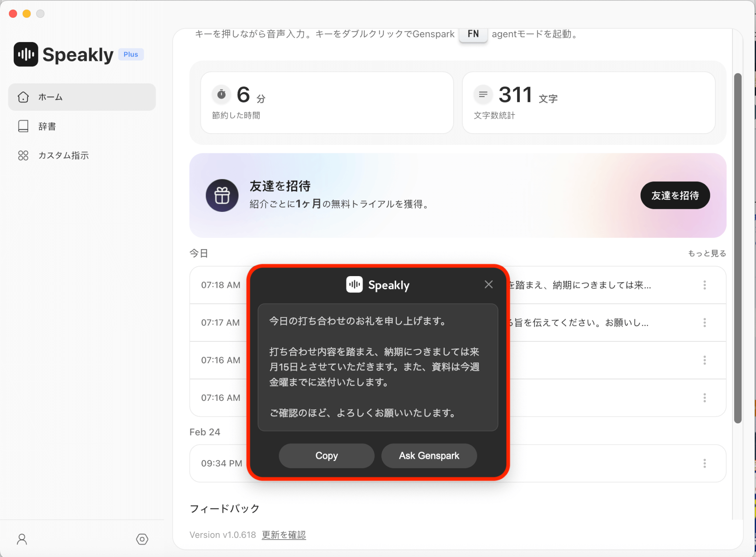Viewport: 756px width, 557px height.
Task: Open カスタム指示 custom instructions
Action: tap(63, 155)
